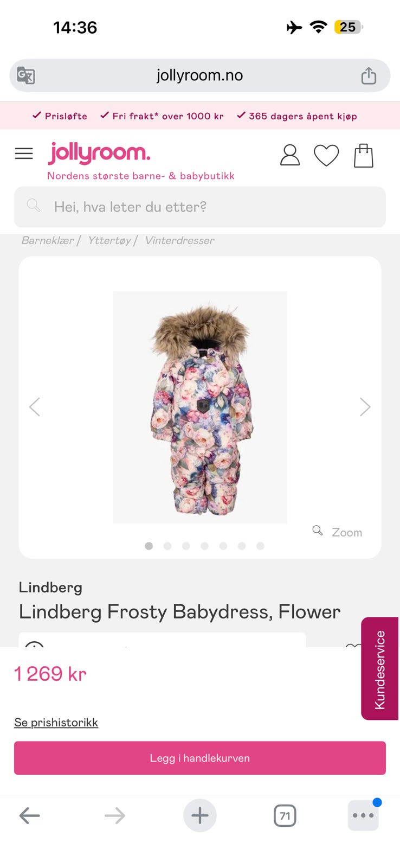
Task: Go back with the browser back arrow
Action: [30, 815]
